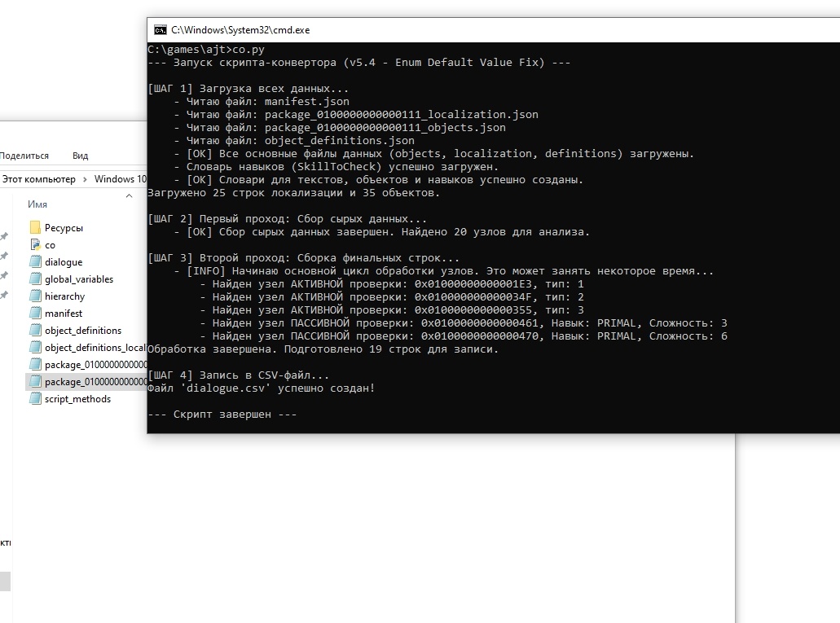Viewport: 840px width, 623px height.
Task: Sort files by Имя column header
Action: (x=37, y=204)
